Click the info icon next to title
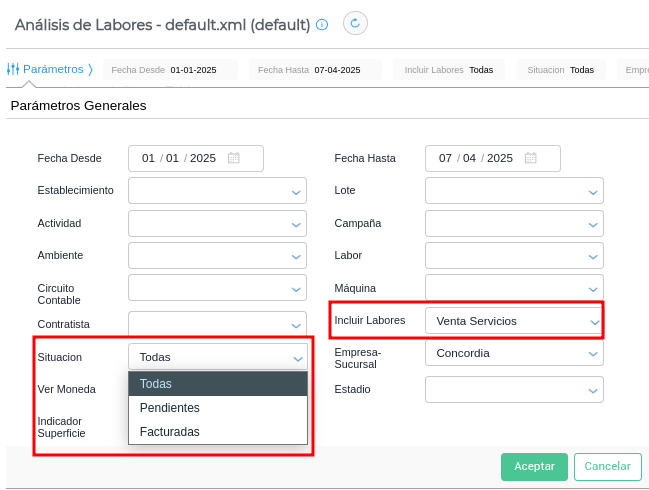649x490 pixels. click(x=321, y=24)
